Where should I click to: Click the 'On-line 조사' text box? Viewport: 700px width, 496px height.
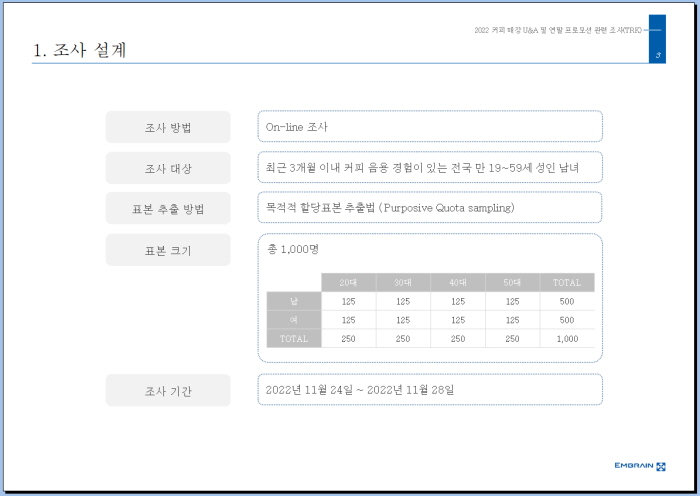(x=430, y=127)
